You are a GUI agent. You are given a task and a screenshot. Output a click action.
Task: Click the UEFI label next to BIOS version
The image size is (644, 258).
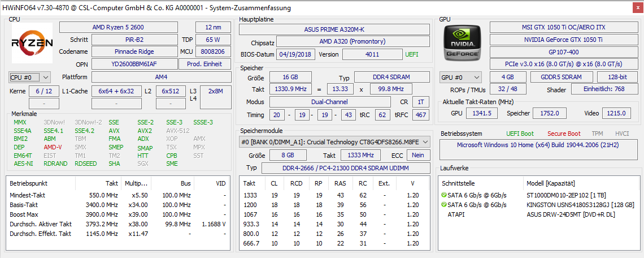point(412,54)
